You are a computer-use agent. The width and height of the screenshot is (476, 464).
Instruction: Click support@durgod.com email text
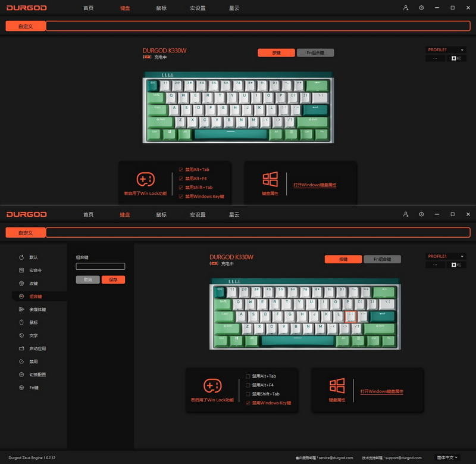click(403, 457)
